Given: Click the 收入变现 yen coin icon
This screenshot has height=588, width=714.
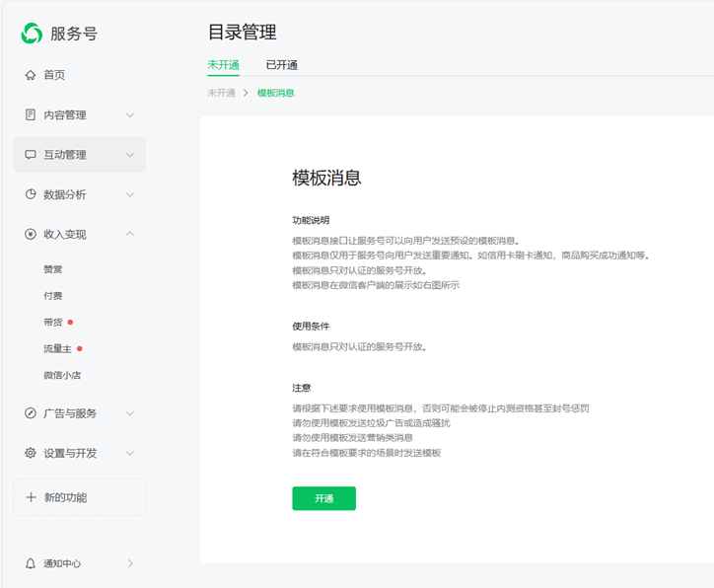Looking at the screenshot, I should click(x=31, y=234).
